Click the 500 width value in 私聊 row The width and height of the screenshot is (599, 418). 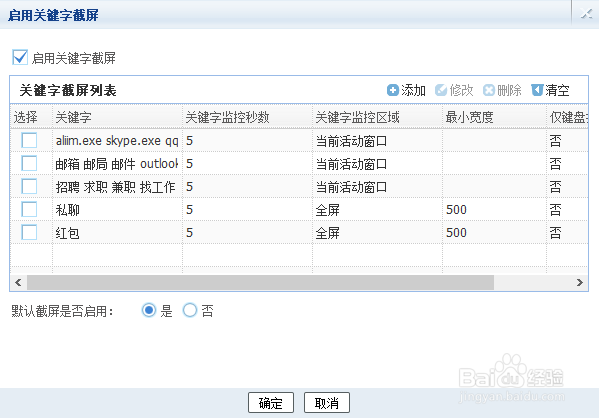pos(456,209)
